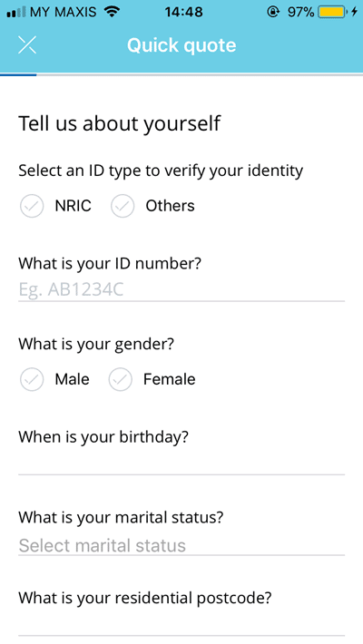Open the birthday date field
This screenshot has height=644, width=363.
(181, 463)
